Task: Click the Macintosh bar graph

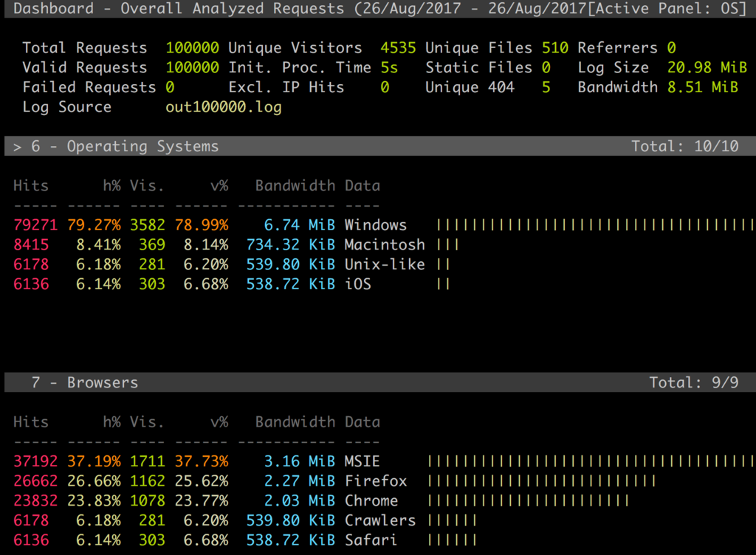Action: click(x=448, y=245)
